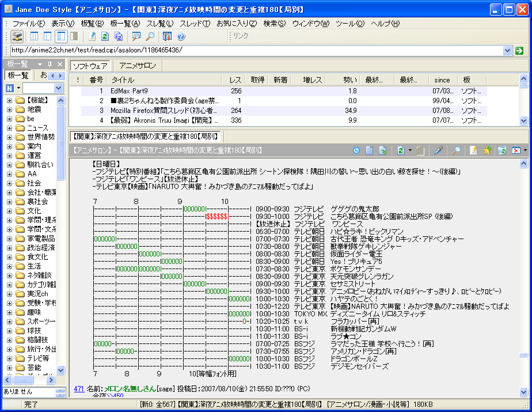Screen dimensions: 532x412
Task: Click the blank gray page icon in thread toolbar
Action: [x=420, y=150]
